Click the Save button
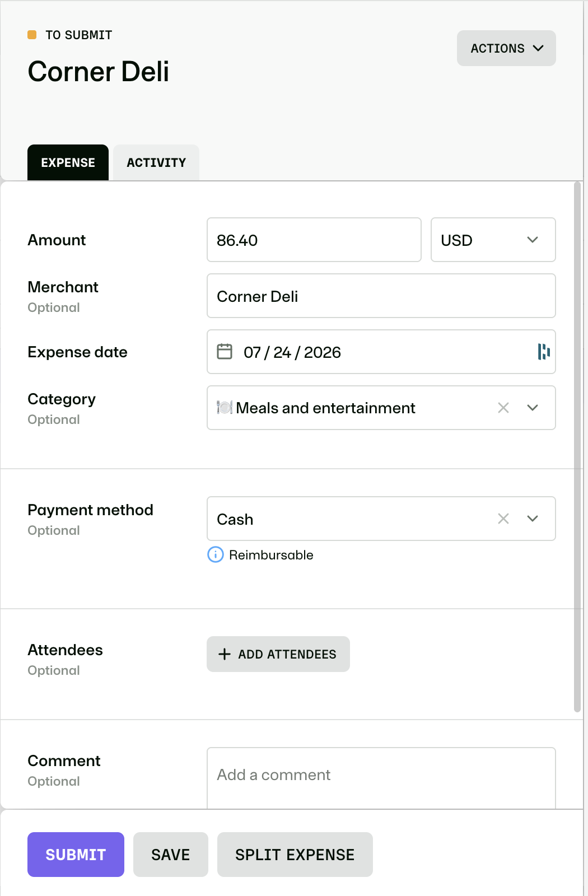The image size is (588, 896). coord(171,855)
